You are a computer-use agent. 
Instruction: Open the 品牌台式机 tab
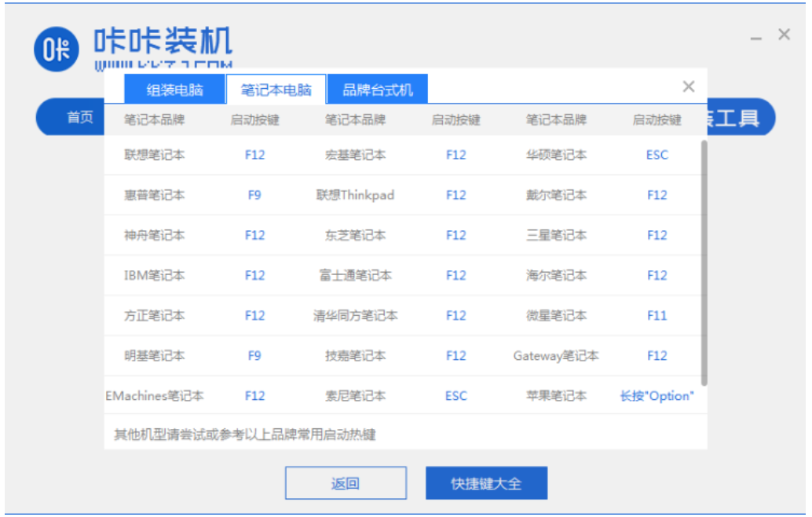point(378,90)
